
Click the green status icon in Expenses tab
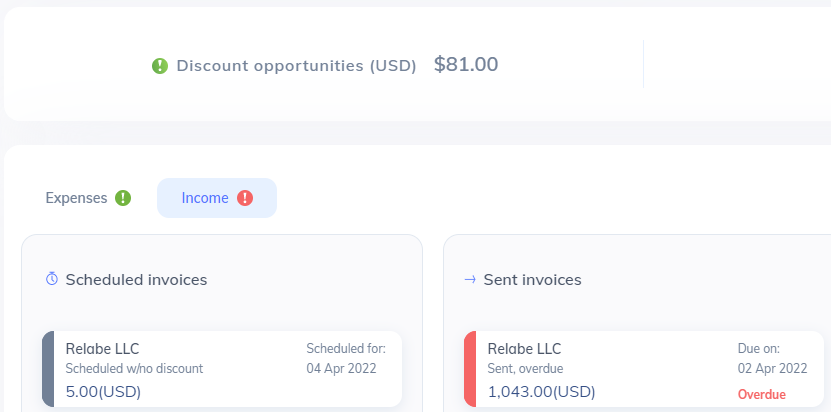(x=123, y=198)
